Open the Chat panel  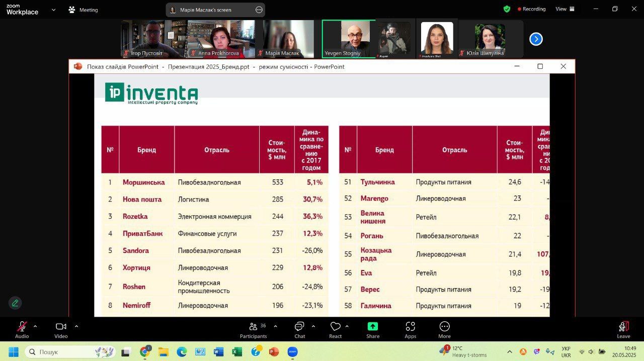[300, 330]
